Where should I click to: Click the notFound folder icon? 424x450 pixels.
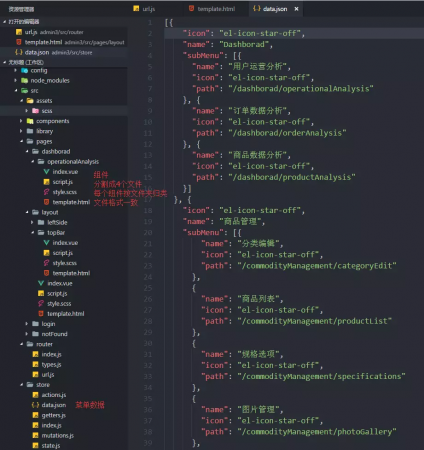(x=35, y=334)
